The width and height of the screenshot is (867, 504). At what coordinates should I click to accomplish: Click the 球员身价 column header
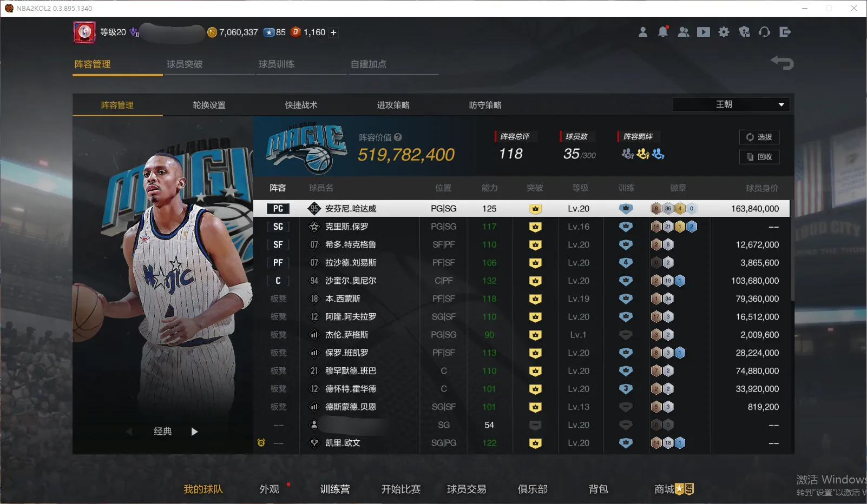[x=762, y=188]
